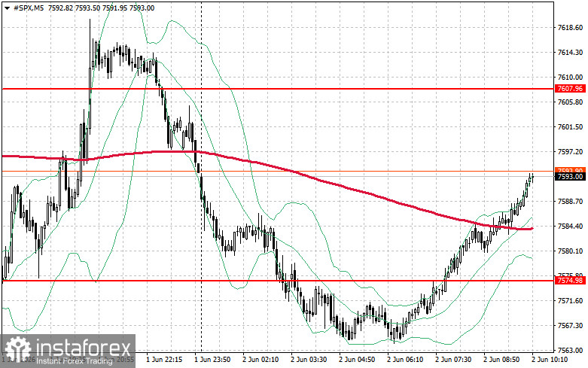Screen dimensions: 588x368
Task: Select the red 7607.96 price level label
Action: 571,89
